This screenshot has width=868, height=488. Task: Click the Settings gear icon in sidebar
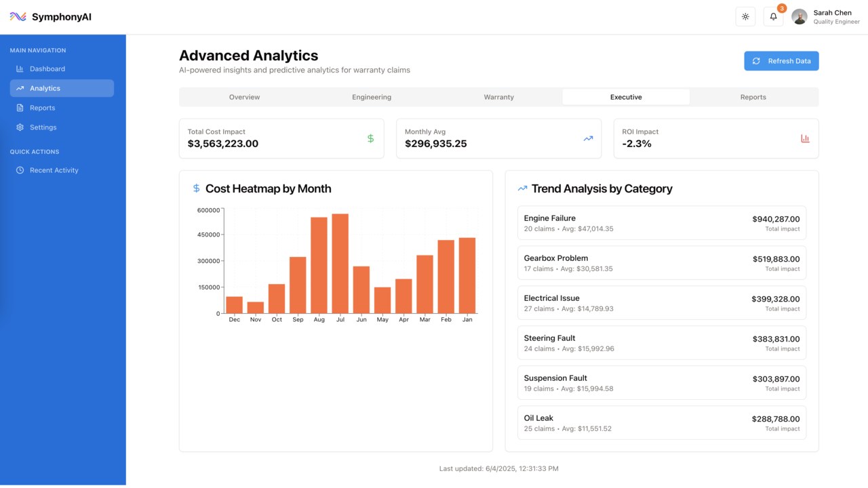(20, 127)
